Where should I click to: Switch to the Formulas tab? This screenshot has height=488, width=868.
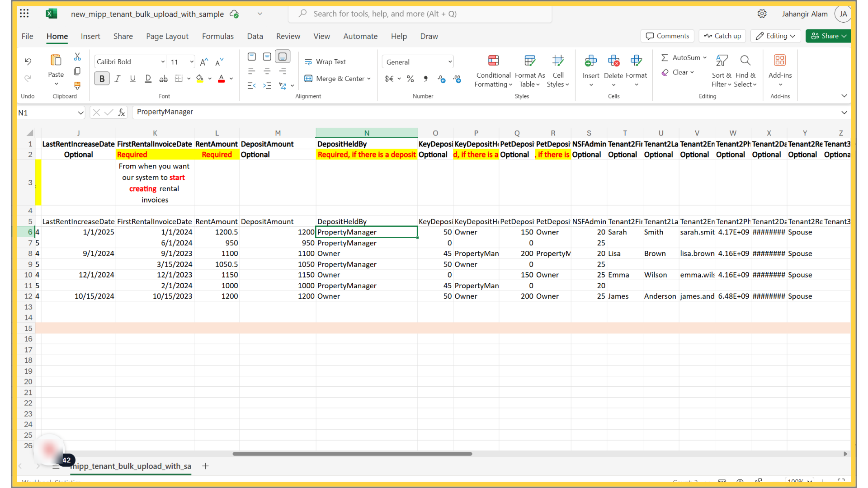coord(218,36)
